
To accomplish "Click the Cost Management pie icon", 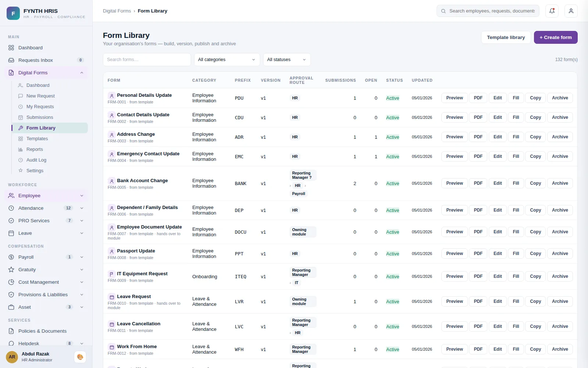I will [x=11, y=282].
